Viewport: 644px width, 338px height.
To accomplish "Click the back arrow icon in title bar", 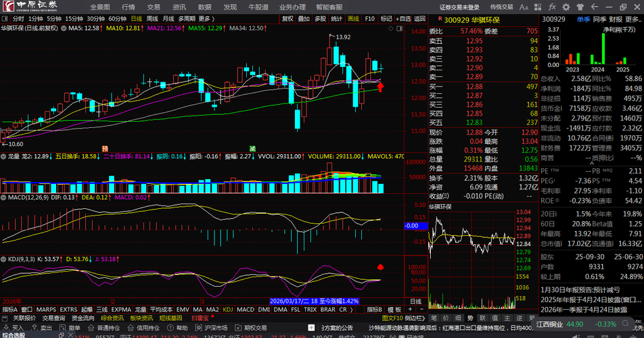I will 595,7.
